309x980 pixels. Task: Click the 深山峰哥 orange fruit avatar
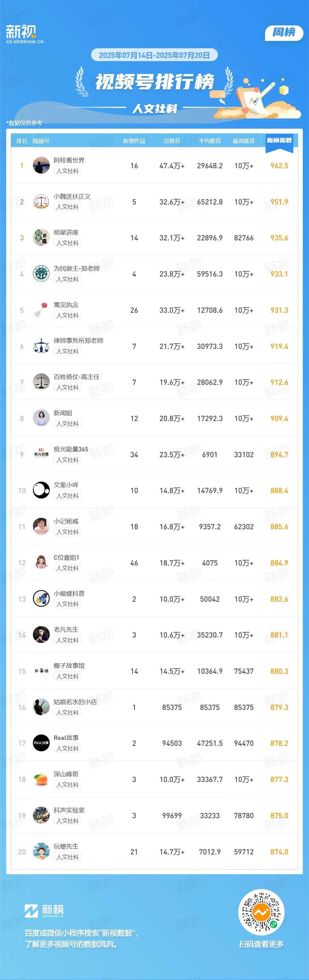point(41,779)
